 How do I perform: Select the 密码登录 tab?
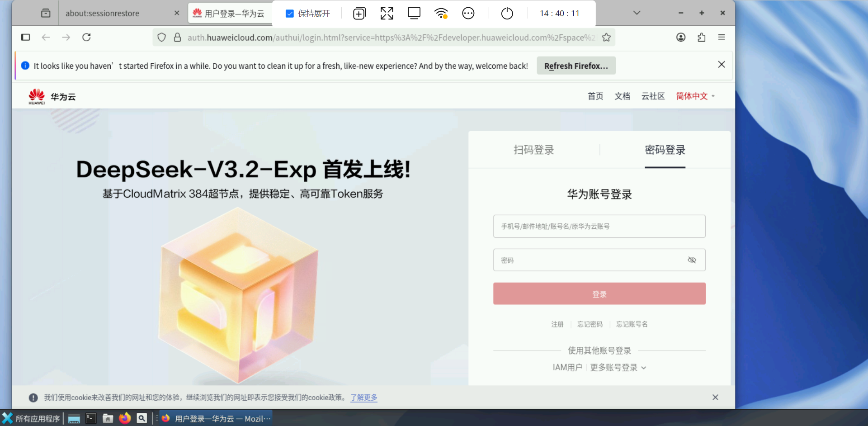pos(665,150)
